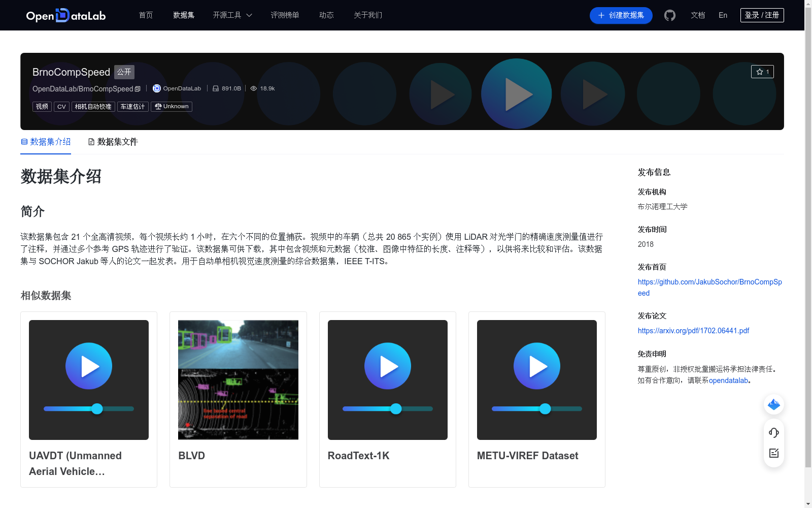Click the 布尔诺理工大学 publisher text
The width and height of the screenshot is (812, 508).
[x=662, y=207]
